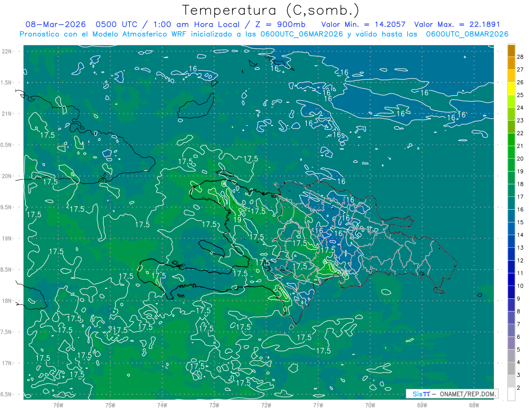Click the '18N' latitude label

[7, 301]
